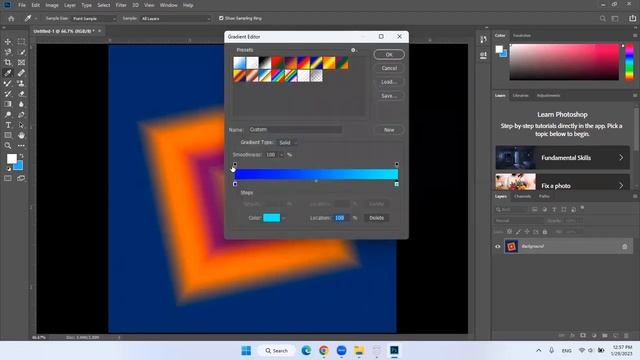Click the white foreground color swatch

point(11,158)
